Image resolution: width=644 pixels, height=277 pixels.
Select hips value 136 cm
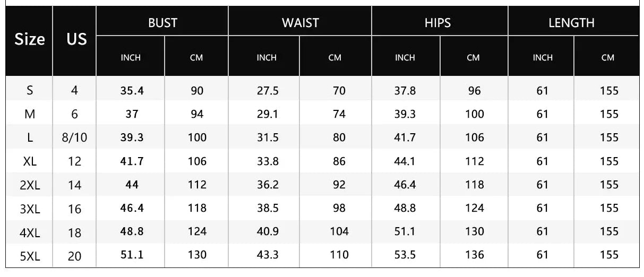click(x=474, y=255)
